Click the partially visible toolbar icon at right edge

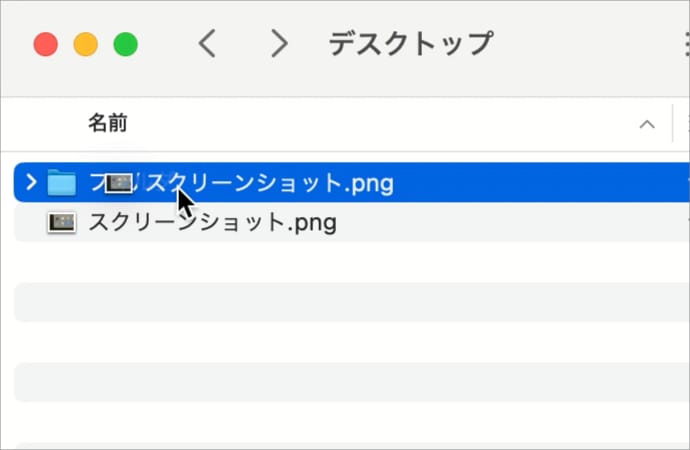click(684, 44)
